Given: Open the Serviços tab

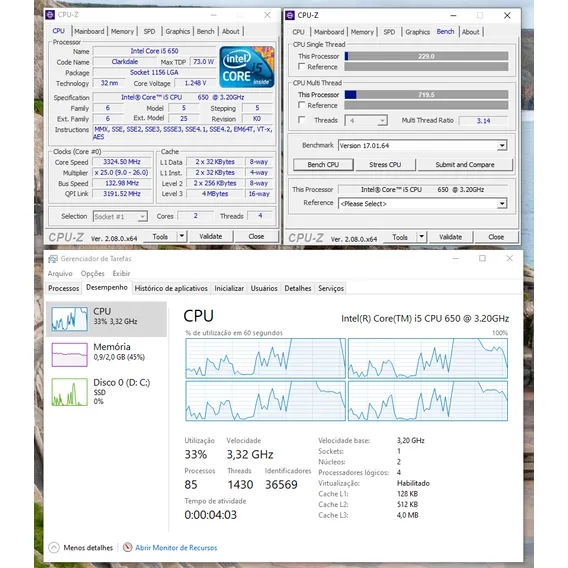Looking at the screenshot, I should pyautogui.click(x=331, y=288).
